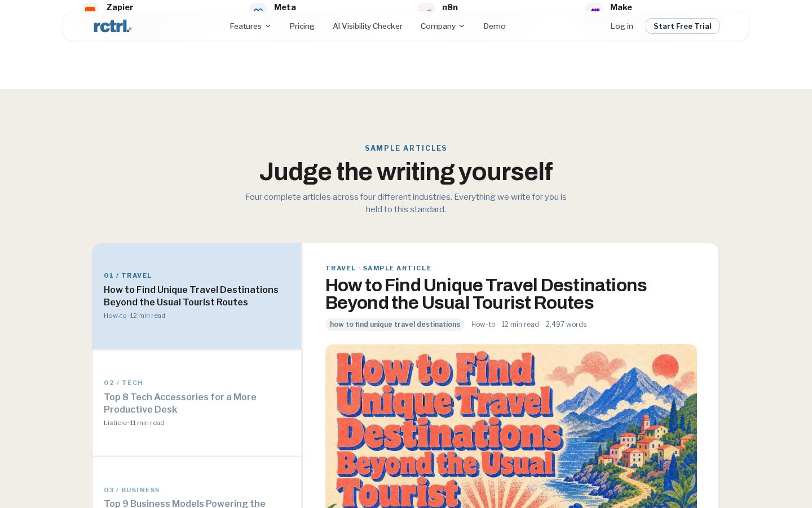Click the Start Free Trial button
Viewport: 812px width, 508px height.
[x=682, y=26]
